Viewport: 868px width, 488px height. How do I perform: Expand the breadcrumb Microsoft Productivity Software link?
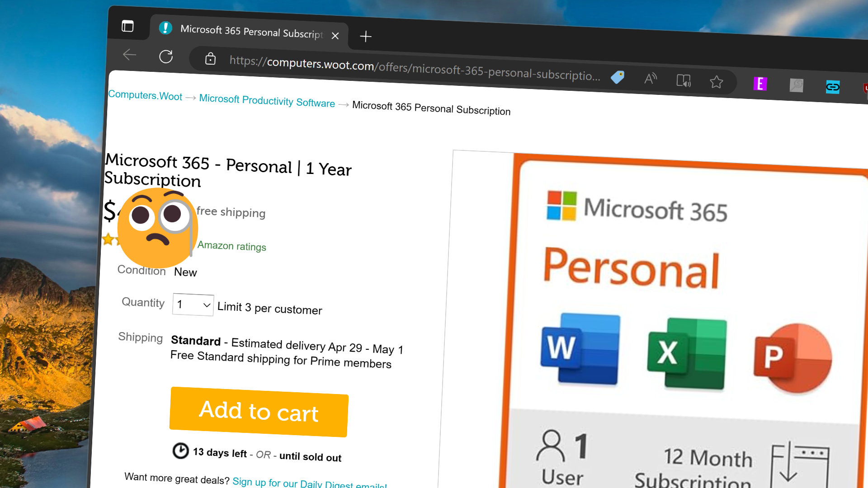click(267, 102)
